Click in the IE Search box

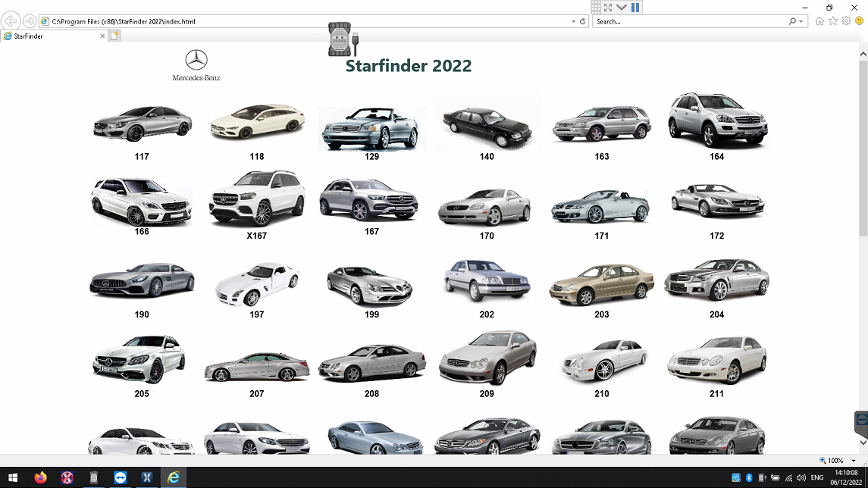pos(690,21)
